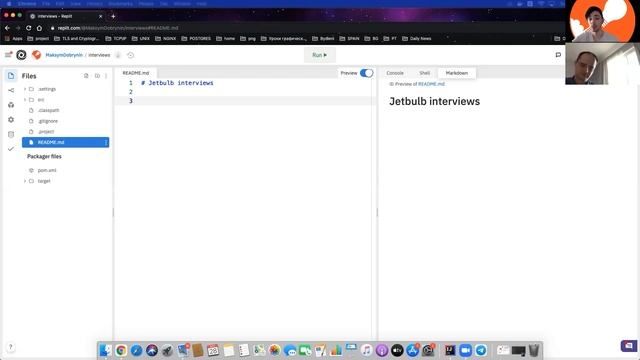Open the POSTGRES bookmarks folder
Image resolution: width=640 pixels, height=360 pixels.
click(x=196, y=39)
